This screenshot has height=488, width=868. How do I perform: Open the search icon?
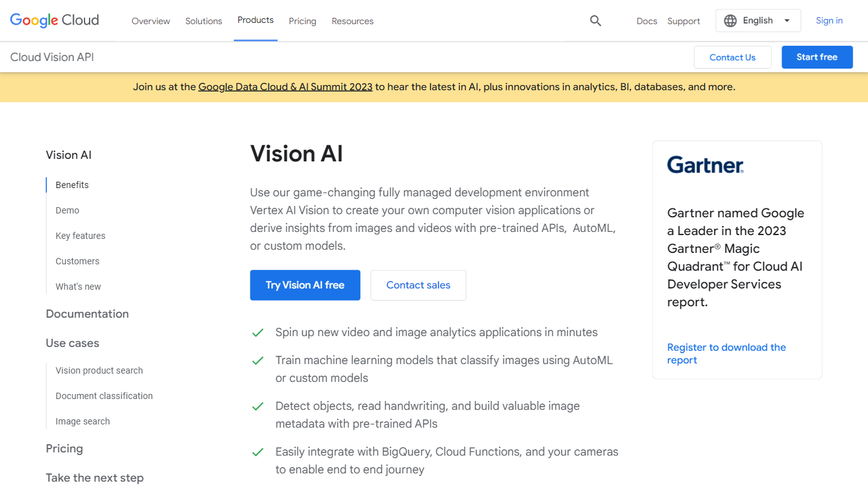click(x=595, y=20)
